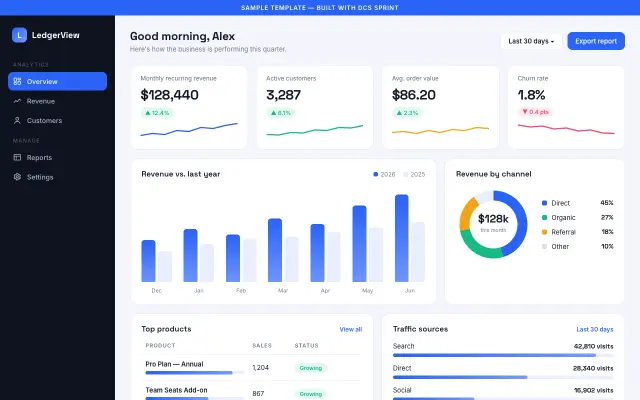Open Reports in the sidebar
This screenshot has height=400, width=640.
[x=58, y=157]
